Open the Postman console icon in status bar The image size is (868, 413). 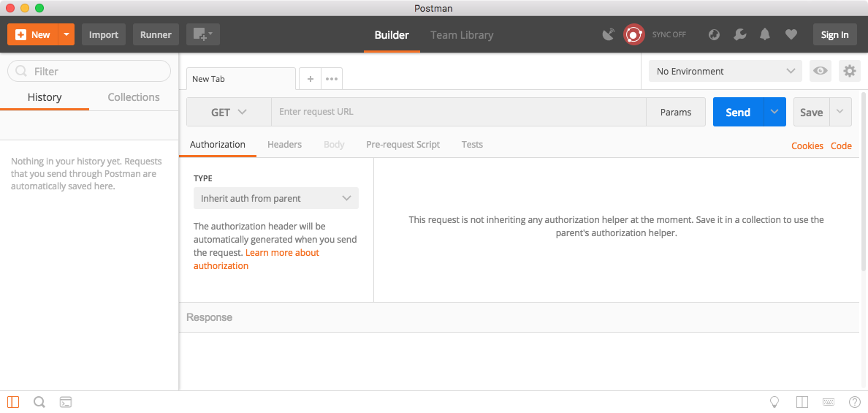click(x=66, y=402)
